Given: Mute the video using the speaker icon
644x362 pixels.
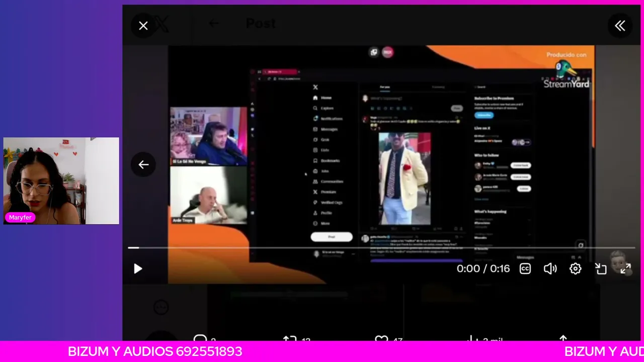Looking at the screenshot, I should [x=550, y=269].
